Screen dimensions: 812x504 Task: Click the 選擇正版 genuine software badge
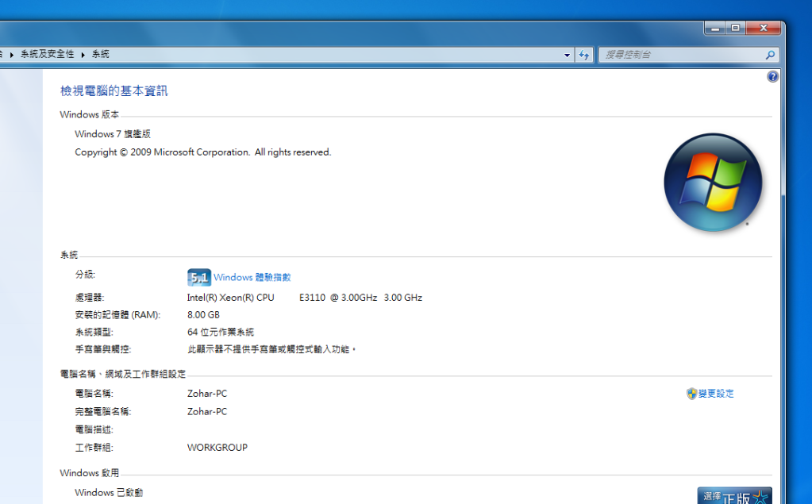point(734,496)
